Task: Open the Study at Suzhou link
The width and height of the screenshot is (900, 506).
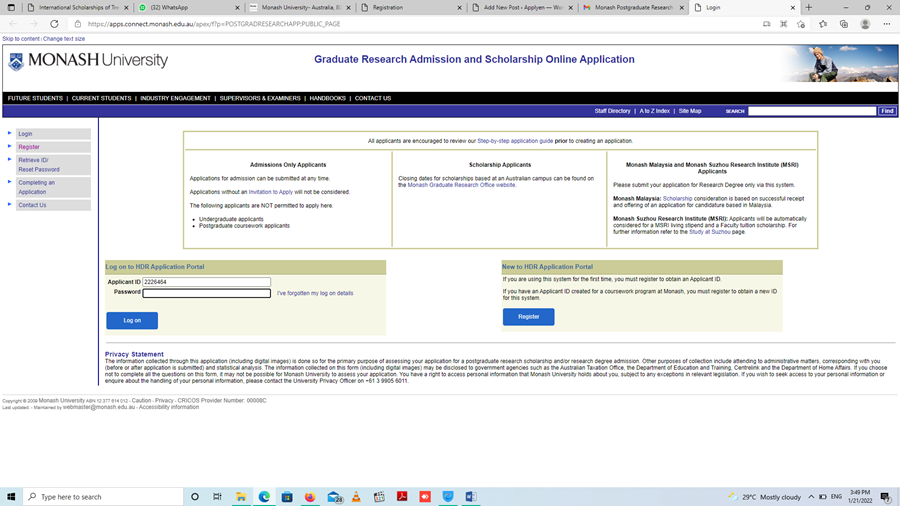Action: click(x=709, y=232)
